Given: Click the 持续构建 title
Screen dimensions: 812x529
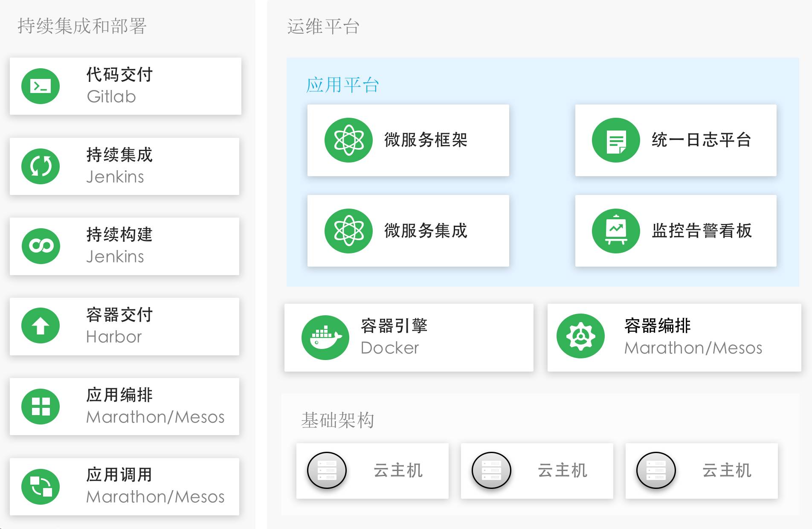Looking at the screenshot, I should pyautogui.click(x=119, y=235).
